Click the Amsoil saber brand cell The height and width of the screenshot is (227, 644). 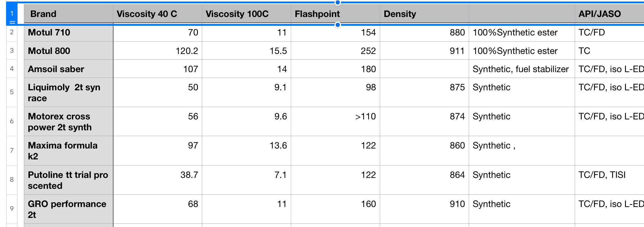[68, 69]
